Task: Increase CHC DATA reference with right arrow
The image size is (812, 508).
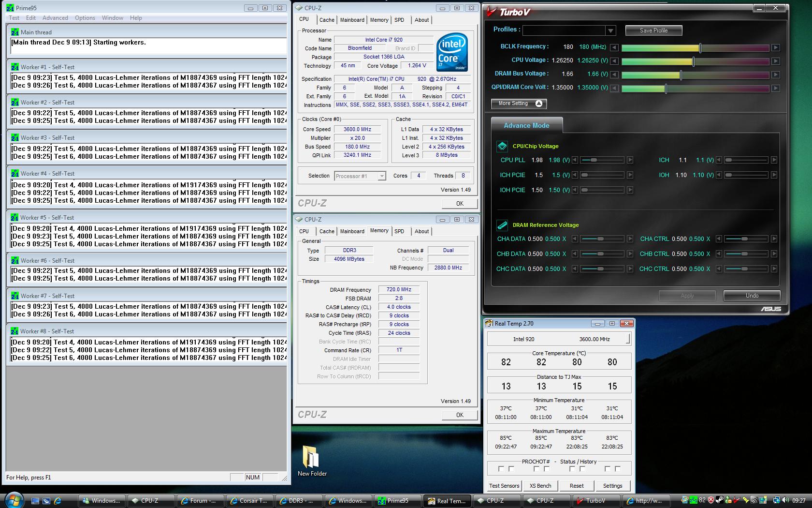Action: click(x=630, y=269)
